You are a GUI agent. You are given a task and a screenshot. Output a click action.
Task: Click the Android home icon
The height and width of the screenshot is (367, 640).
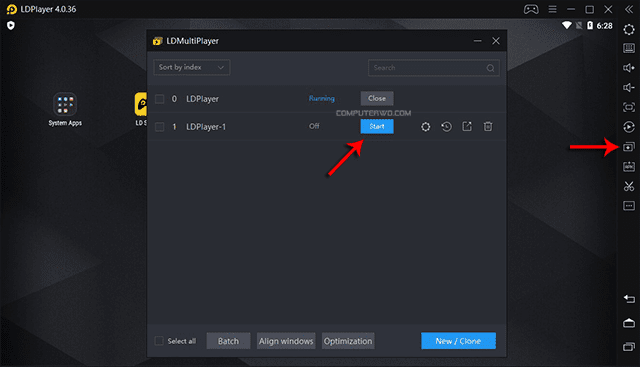629,323
